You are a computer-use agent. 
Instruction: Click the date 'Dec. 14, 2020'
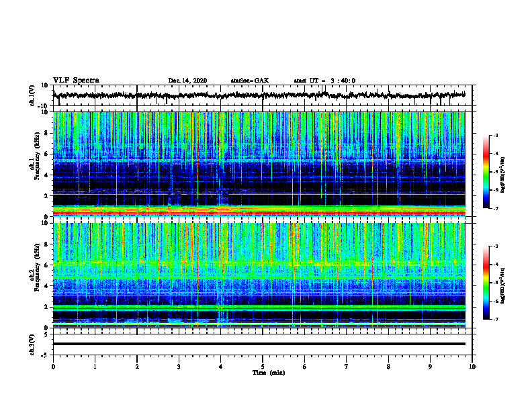coord(187,81)
